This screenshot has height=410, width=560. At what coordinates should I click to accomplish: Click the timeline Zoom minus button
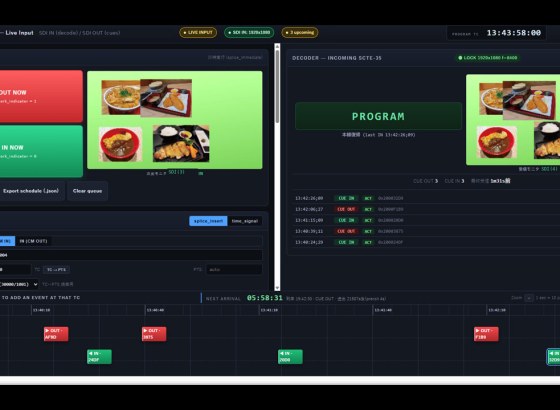(529, 298)
